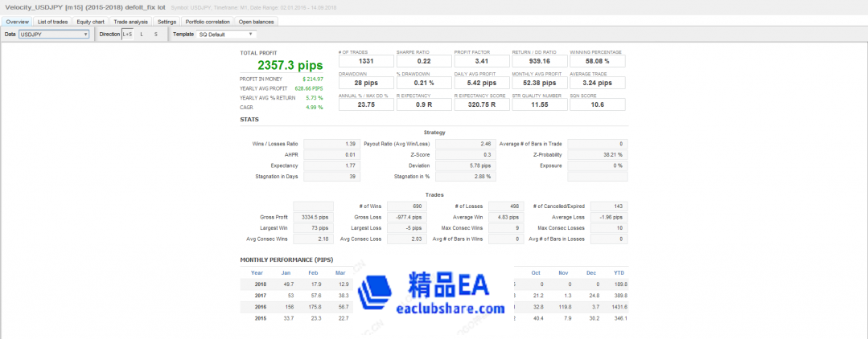868x339 pixels.
Task: Click the 320.75 R expectancy score box
Action: tap(482, 104)
